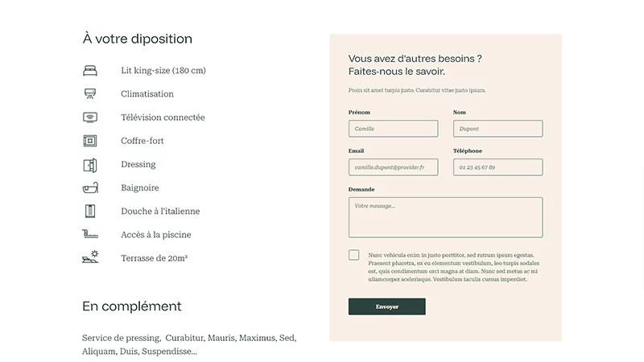Click the 'Lit king-size (180 cm)' label
The width and height of the screenshot is (644, 362).
(163, 71)
